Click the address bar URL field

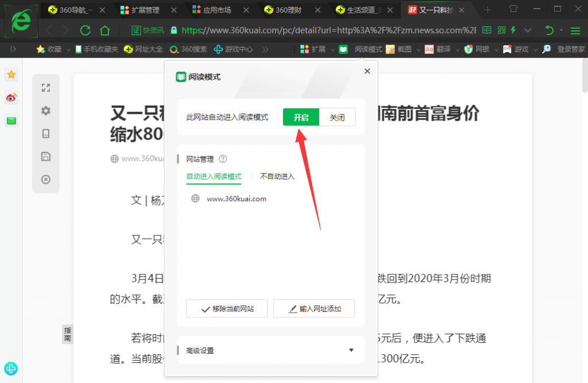pyautogui.click(x=329, y=30)
